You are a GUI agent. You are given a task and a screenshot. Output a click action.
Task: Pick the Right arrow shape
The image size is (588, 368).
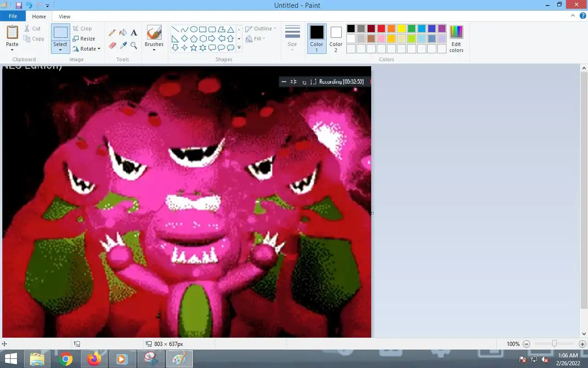[212, 39]
